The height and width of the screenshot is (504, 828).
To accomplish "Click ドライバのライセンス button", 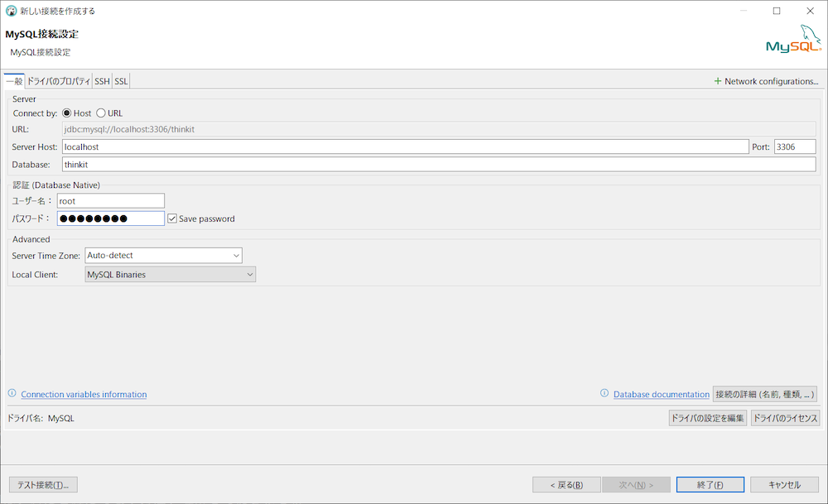I will pos(785,418).
